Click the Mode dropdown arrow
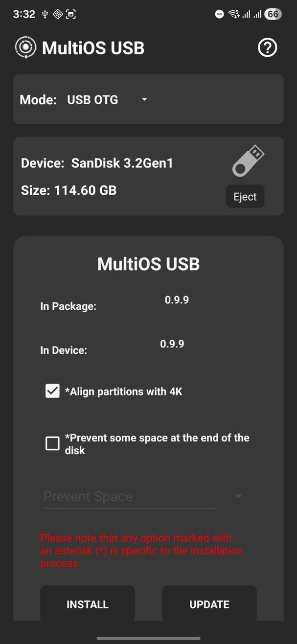 point(144,99)
